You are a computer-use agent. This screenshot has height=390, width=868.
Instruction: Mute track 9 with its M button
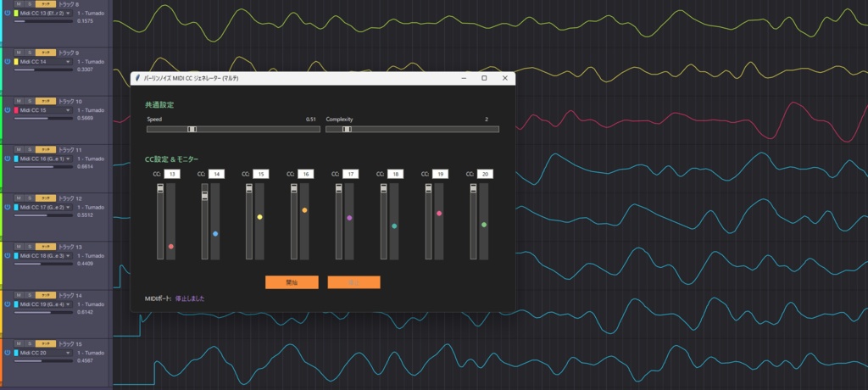click(x=19, y=53)
